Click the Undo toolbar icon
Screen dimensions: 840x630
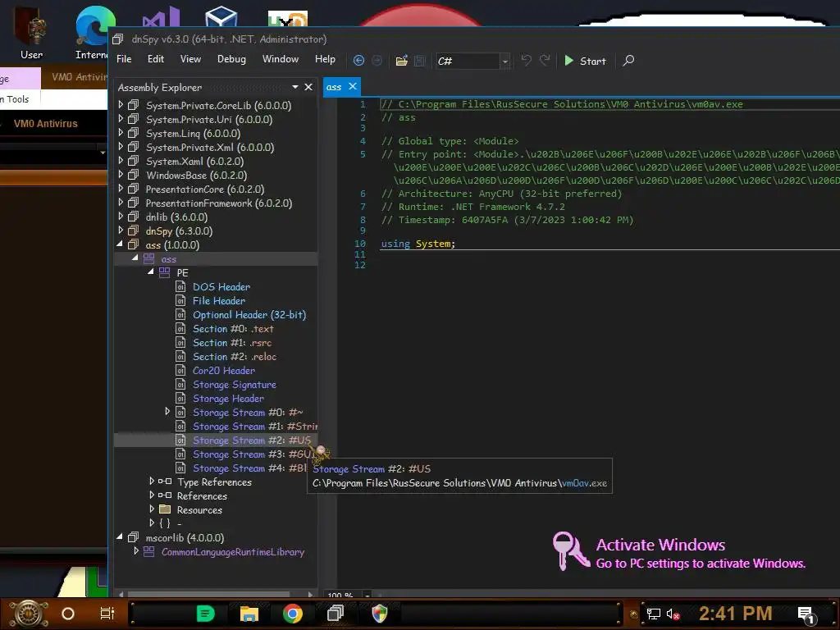pyautogui.click(x=526, y=61)
